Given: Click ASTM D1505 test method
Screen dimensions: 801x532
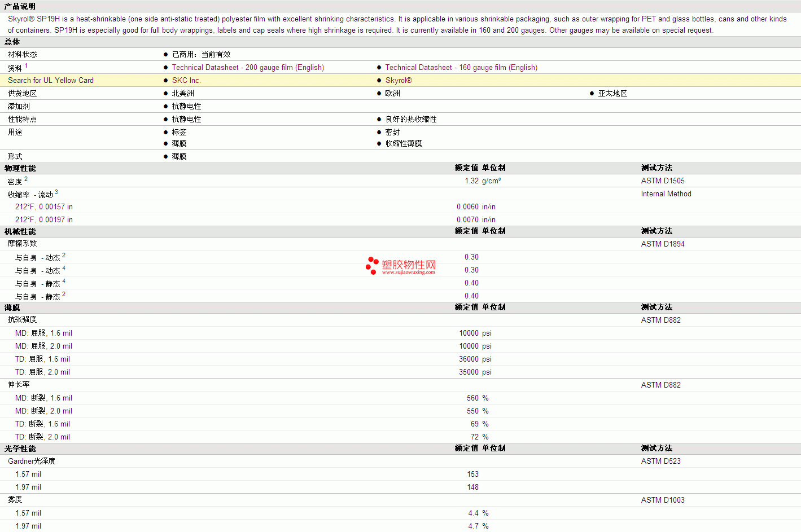Looking at the screenshot, I should click(663, 181).
